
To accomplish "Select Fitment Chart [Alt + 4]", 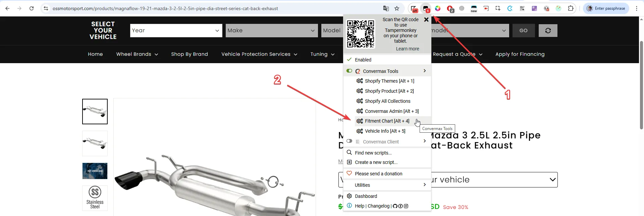I will [387, 121].
